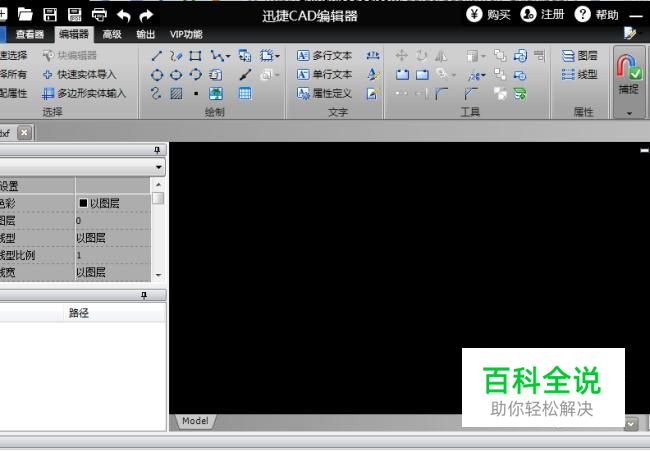
Task: Switch to the 编辑器 ribbon tab
Action: [74, 34]
